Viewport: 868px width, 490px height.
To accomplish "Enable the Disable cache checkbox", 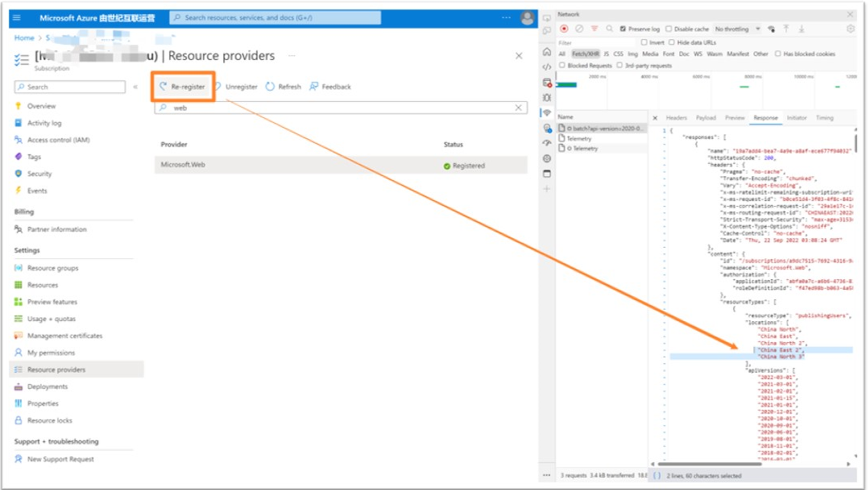I will click(669, 29).
